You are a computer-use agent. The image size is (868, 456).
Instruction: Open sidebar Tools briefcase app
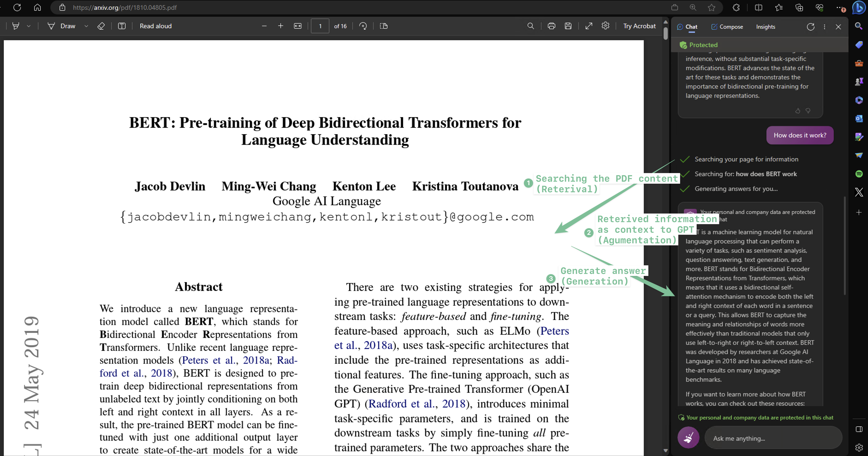pos(859,63)
